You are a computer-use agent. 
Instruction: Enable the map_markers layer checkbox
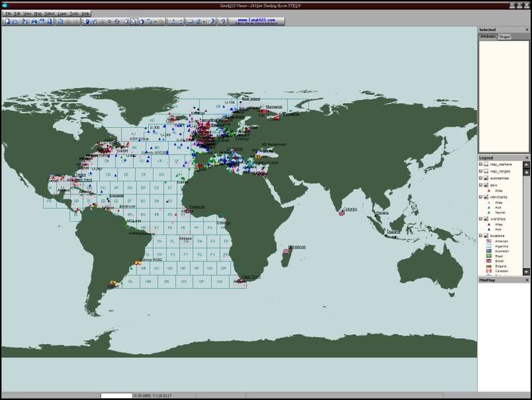[x=486, y=164]
